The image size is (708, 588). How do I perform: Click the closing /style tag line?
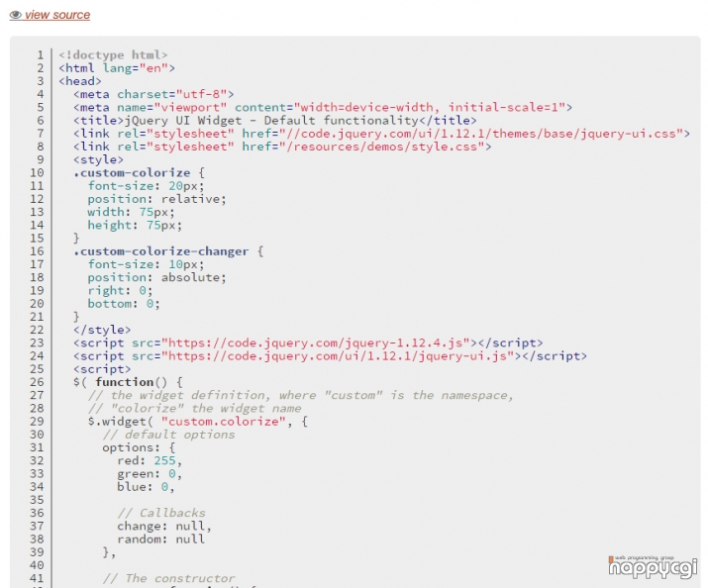102,330
